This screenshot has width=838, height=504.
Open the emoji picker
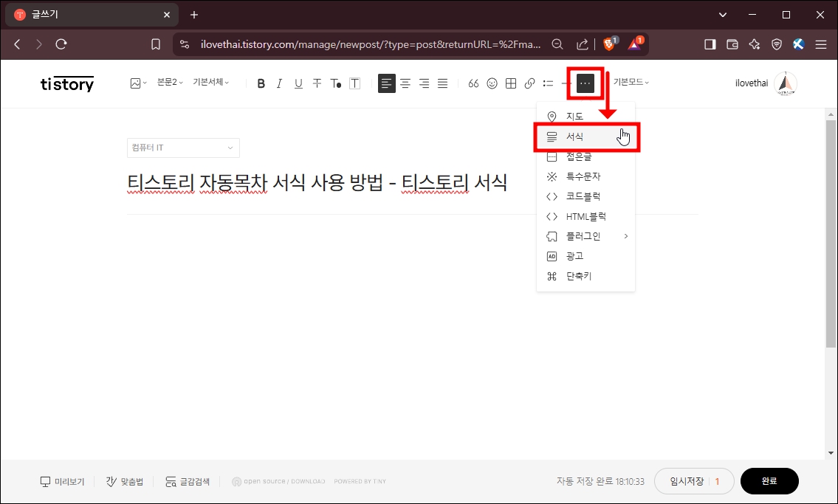[x=492, y=83]
